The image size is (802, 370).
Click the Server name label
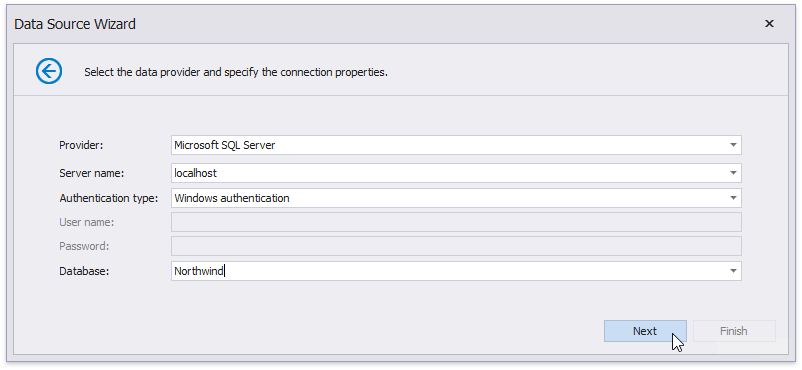[92, 173]
